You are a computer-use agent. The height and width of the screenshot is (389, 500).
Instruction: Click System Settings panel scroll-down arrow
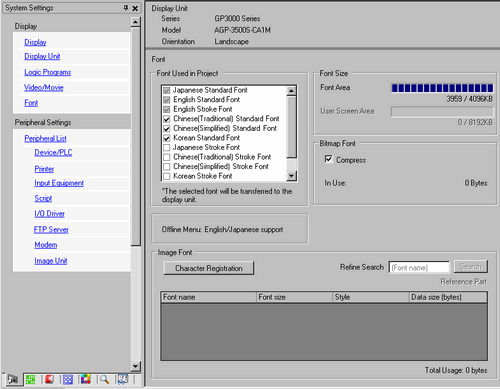pyautogui.click(x=135, y=366)
